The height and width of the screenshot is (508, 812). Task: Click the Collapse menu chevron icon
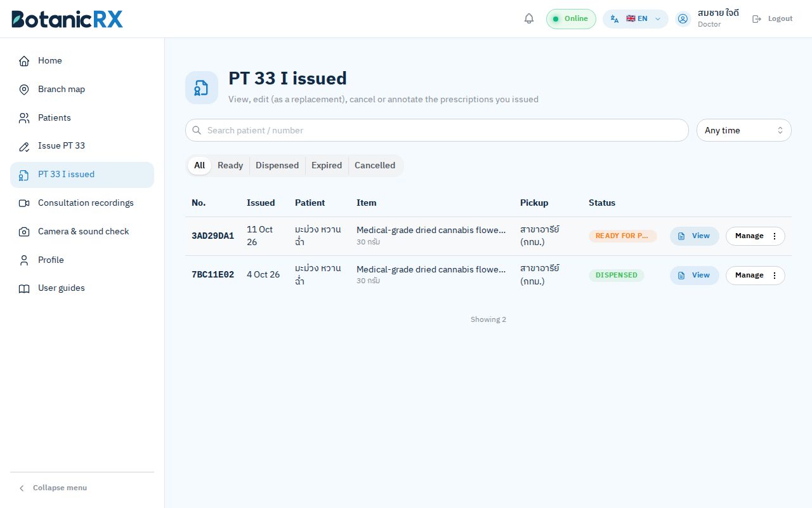22,488
